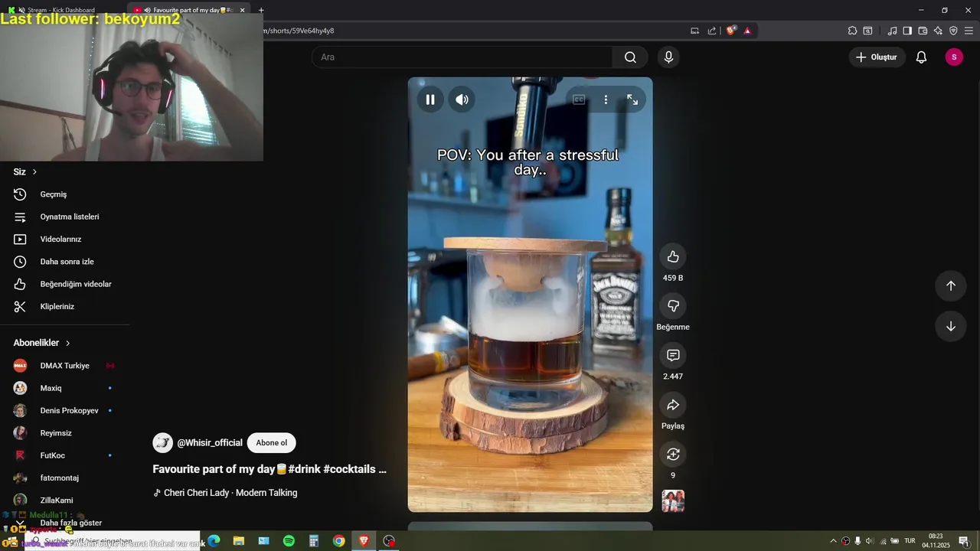Viewport: 980px width, 551px height.
Task: Expand the Short's title description text
Action: 269,469
